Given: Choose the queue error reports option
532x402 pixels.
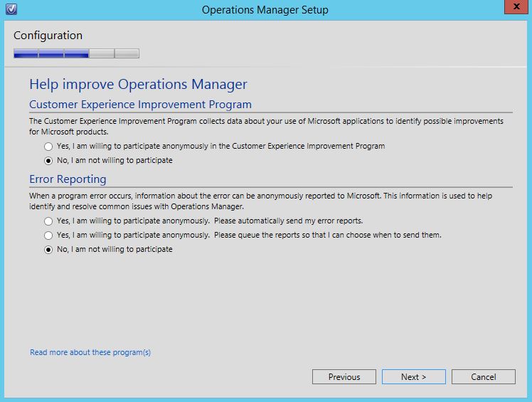Looking at the screenshot, I should (48, 235).
